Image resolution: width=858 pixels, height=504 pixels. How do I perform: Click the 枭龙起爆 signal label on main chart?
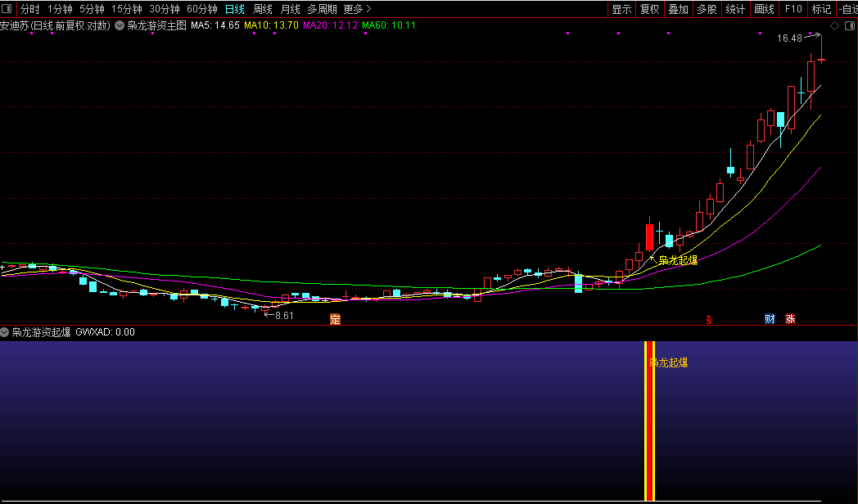678,261
